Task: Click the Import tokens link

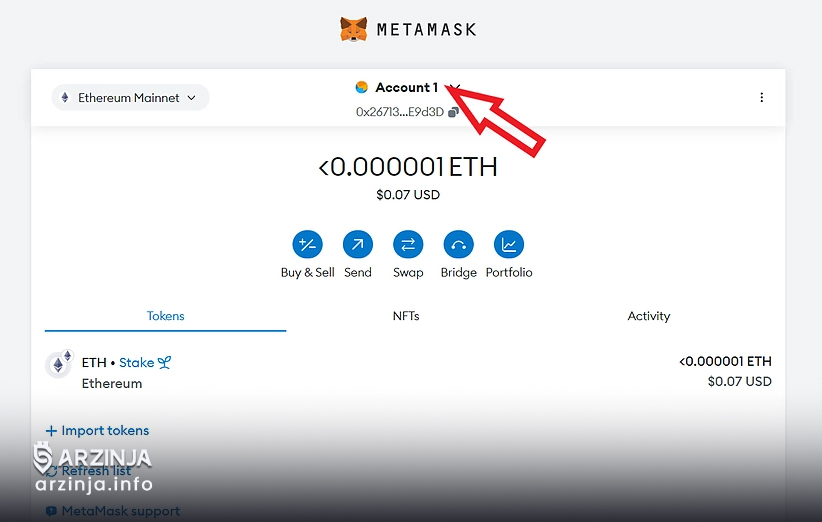Action: click(98, 430)
